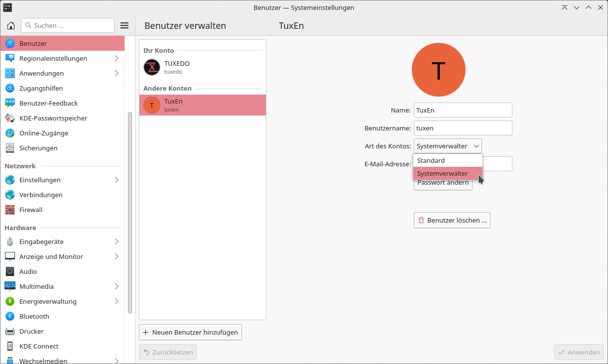Click the Suchen search field
Viewport: 608px width, 364px height.
click(x=68, y=25)
